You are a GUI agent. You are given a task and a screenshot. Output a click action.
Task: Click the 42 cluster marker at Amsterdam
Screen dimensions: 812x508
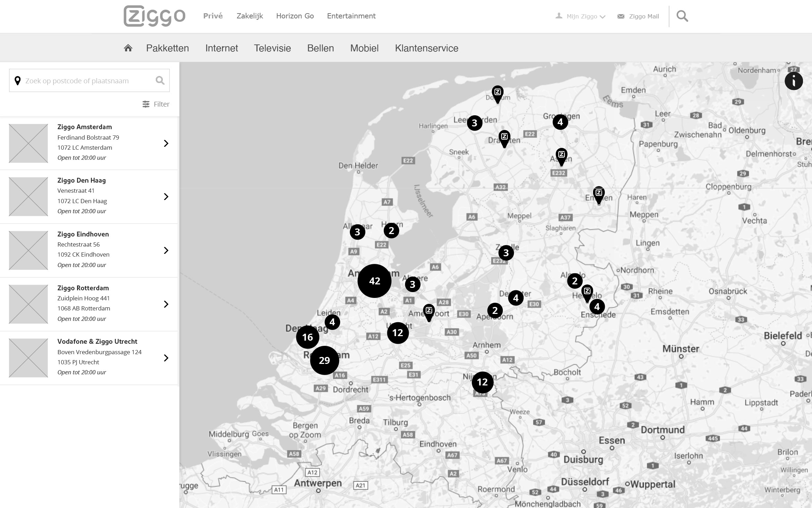374,281
